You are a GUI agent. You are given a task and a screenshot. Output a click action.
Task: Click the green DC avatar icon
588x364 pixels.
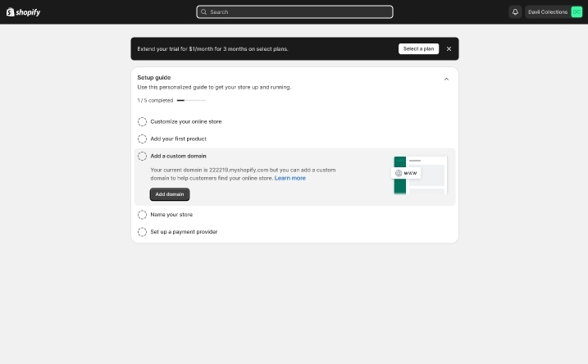pos(577,11)
